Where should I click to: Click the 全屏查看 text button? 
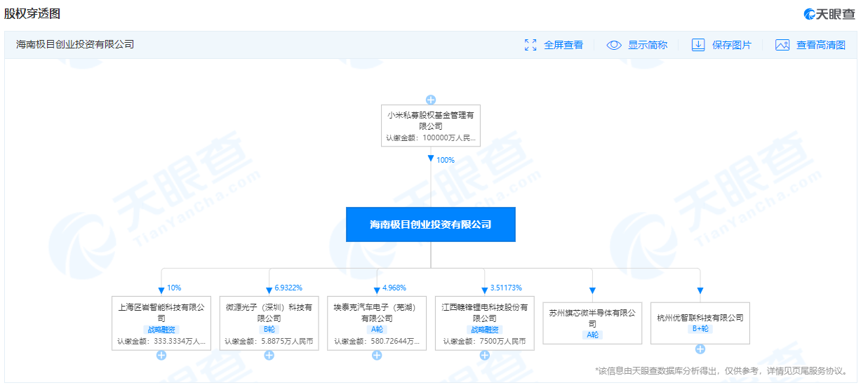click(563, 45)
